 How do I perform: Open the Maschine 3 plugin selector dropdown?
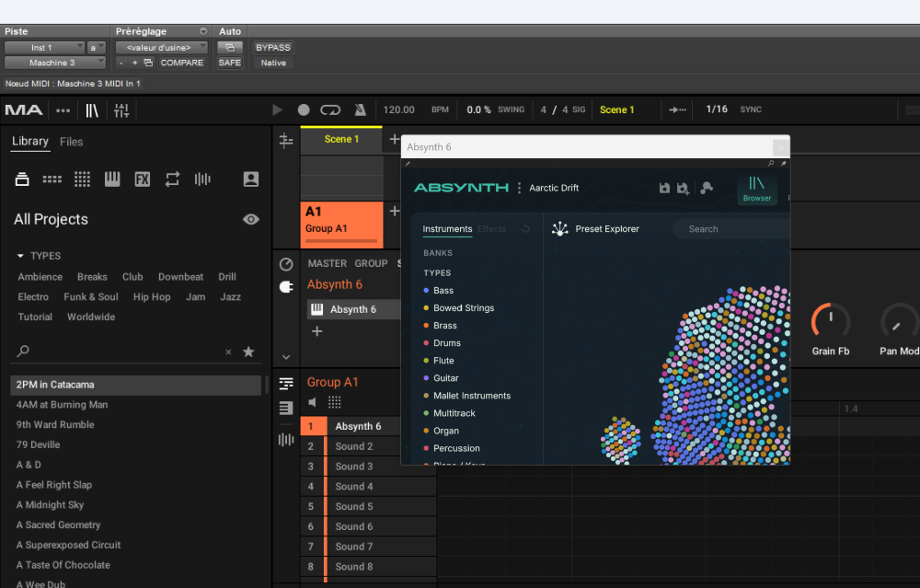click(x=54, y=63)
